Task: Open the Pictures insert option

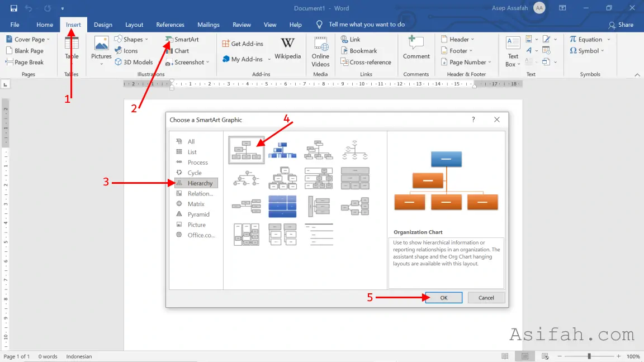Action: (x=101, y=50)
